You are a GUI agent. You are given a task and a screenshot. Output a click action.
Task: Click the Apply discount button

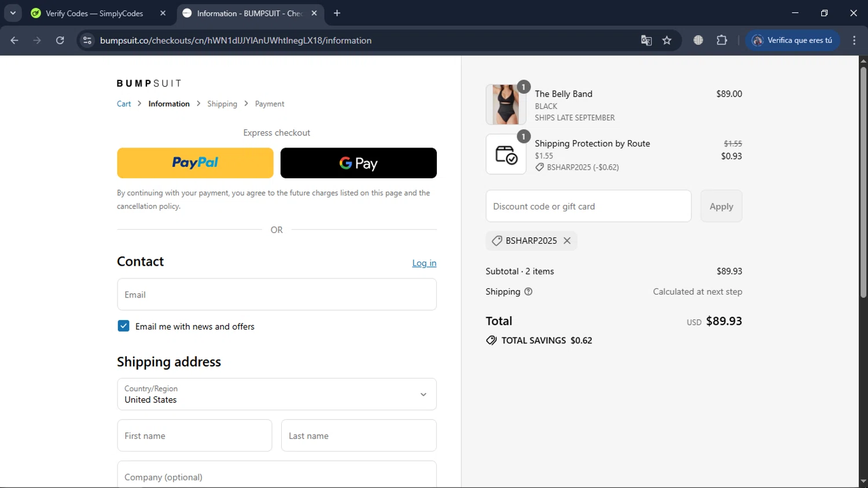click(x=721, y=206)
